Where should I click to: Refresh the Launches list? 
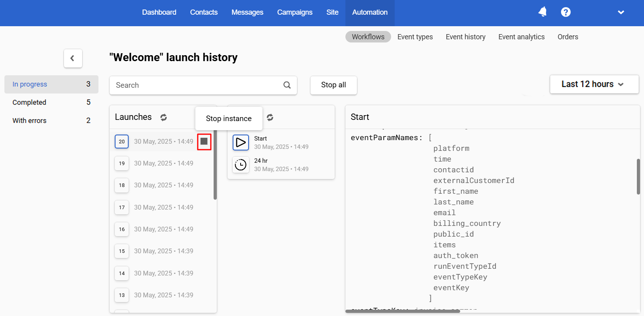[164, 117]
